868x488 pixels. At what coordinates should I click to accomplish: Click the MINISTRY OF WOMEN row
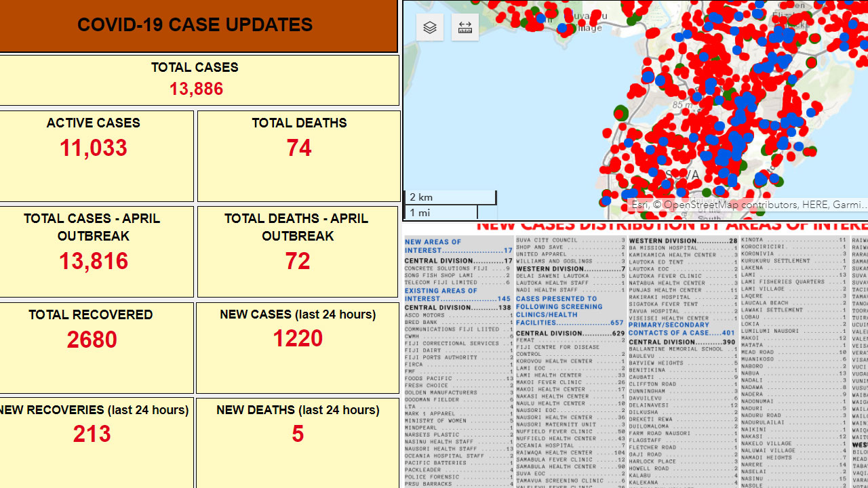click(458, 420)
